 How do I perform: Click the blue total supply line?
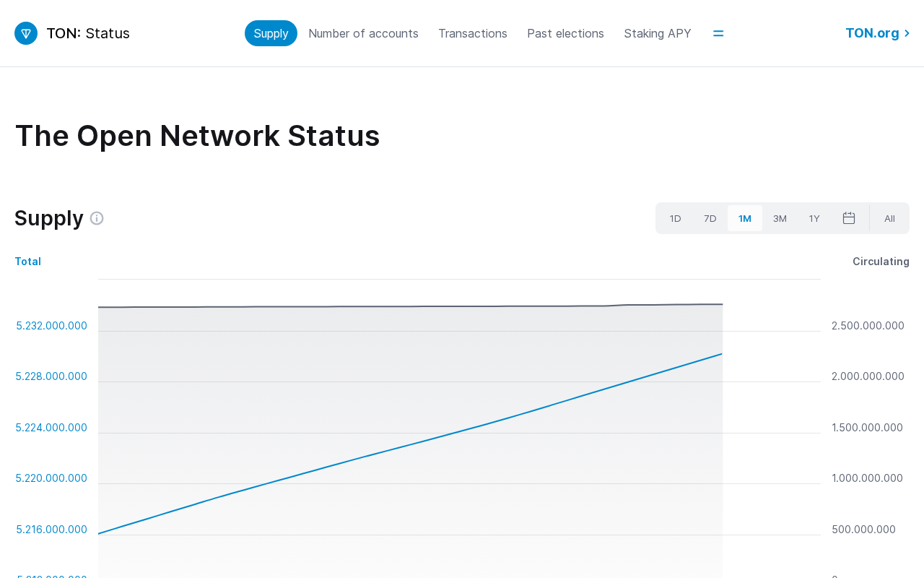pyautogui.click(x=410, y=444)
